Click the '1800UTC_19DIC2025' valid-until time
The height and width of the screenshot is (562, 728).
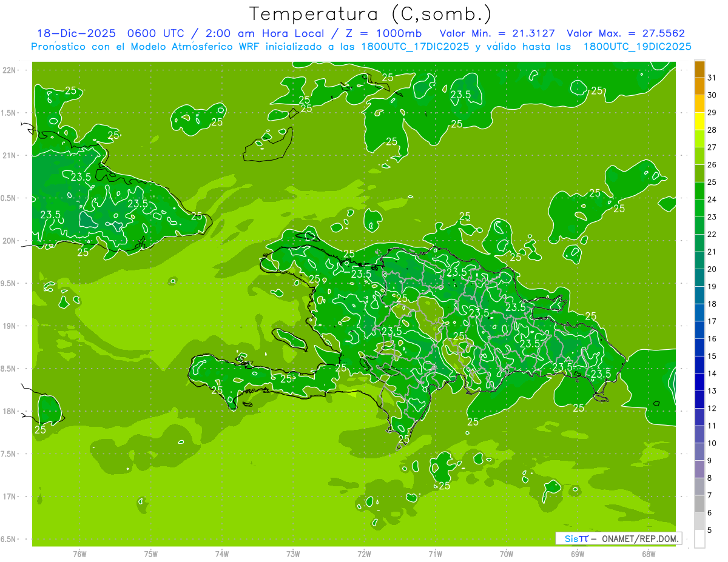click(x=637, y=47)
